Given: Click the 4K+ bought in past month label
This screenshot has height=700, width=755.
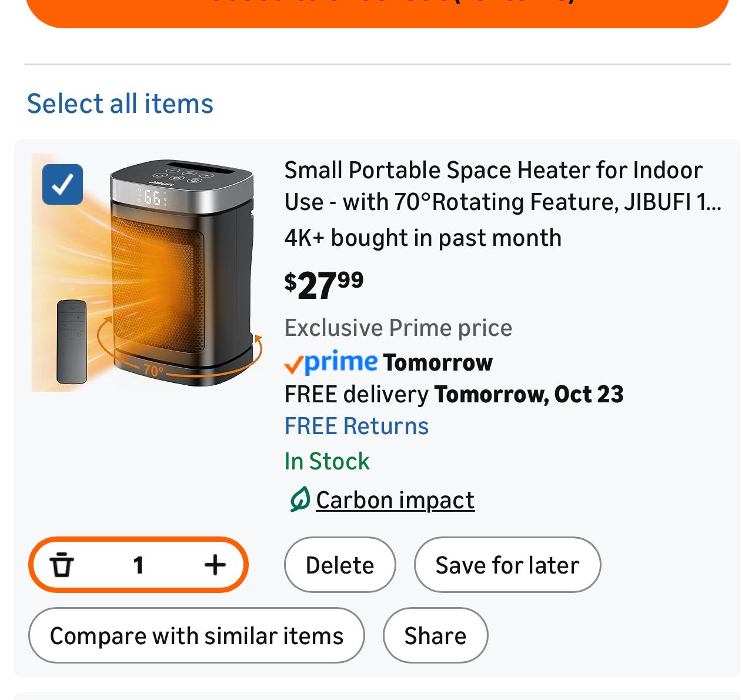Looking at the screenshot, I should click(x=423, y=238).
